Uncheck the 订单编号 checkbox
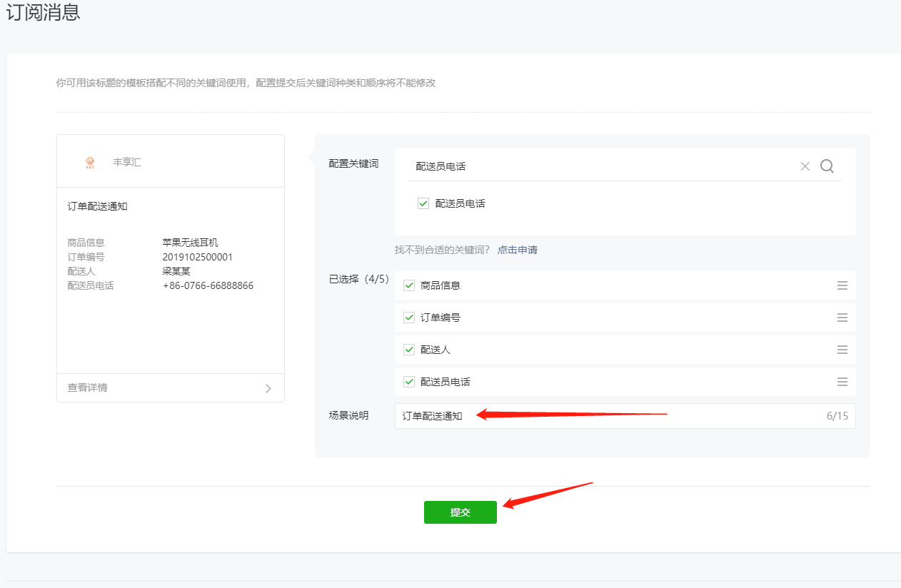Image resolution: width=901 pixels, height=588 pixels. [x=409, y=318]
